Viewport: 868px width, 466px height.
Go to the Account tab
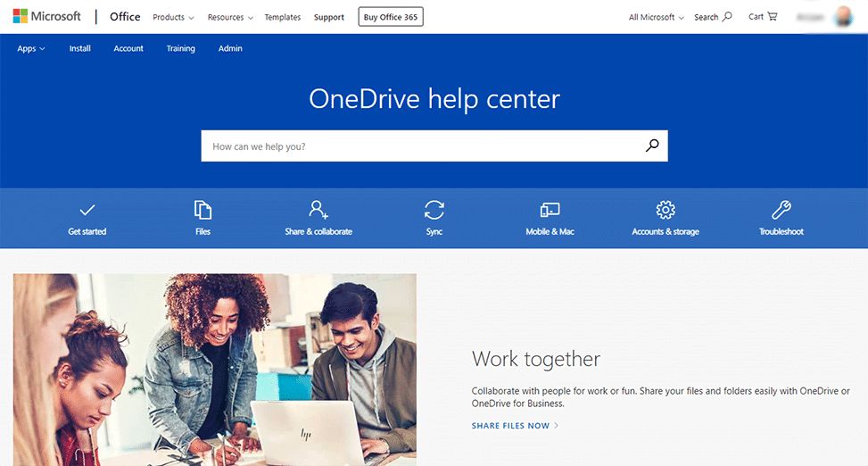[128, 48]
